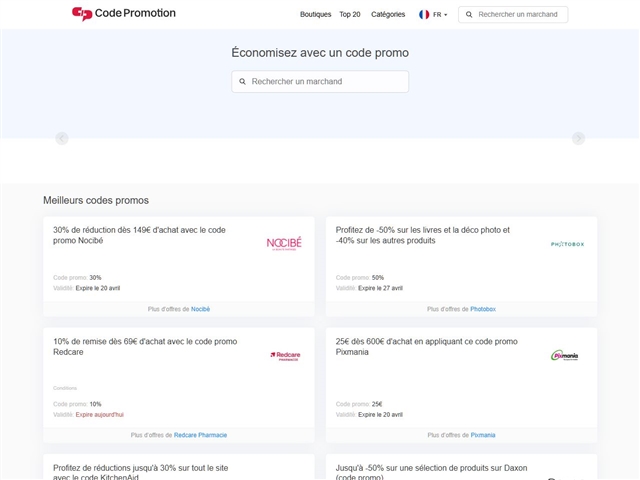The width and height of the screenshot is (640, 480).
Task: Open the Nocibé more offers link
Action: (200, 309)
